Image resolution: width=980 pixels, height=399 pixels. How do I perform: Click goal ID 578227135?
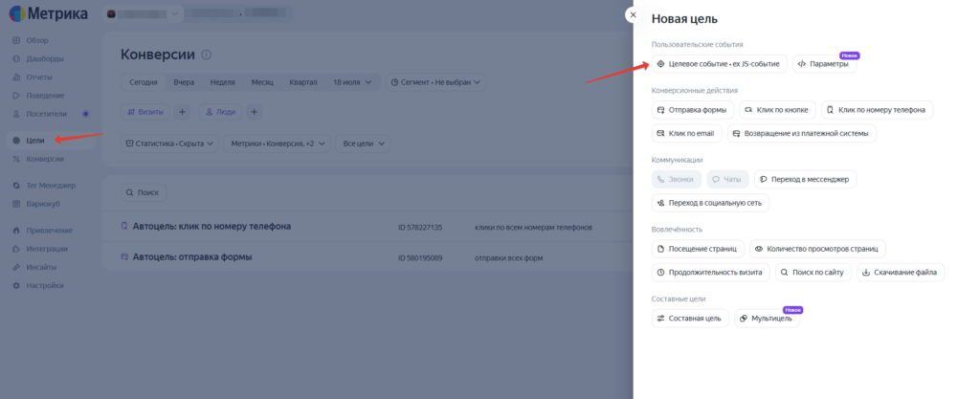coord(420,228)
